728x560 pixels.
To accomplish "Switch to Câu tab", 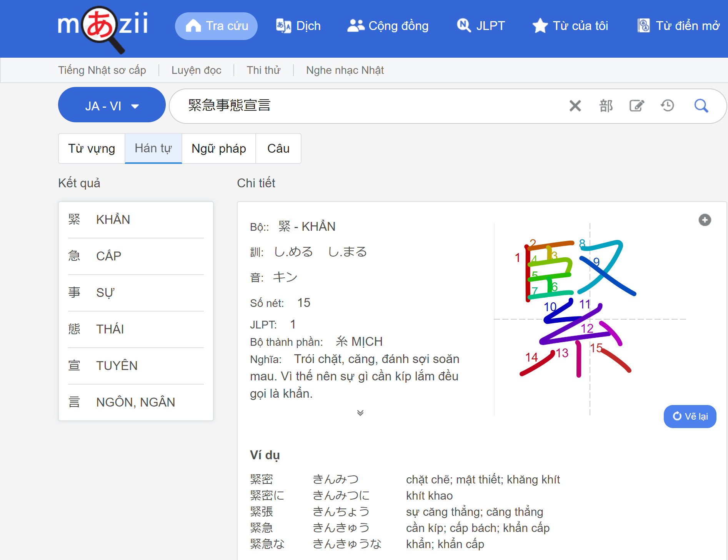I will (x=278, y=148).
